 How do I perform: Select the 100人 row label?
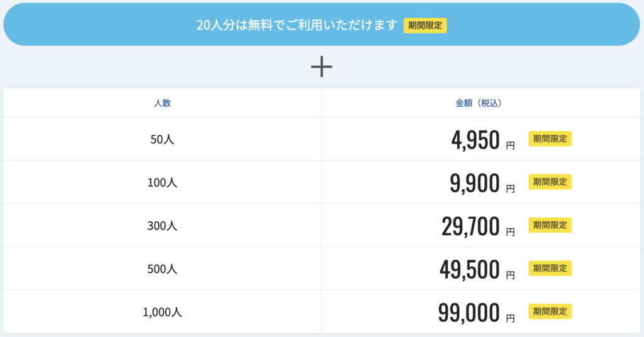(x=162, y=182)
